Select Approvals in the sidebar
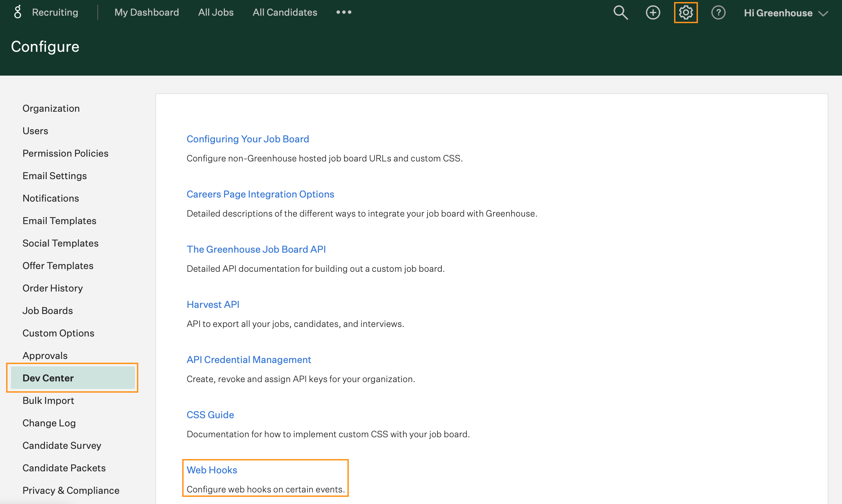Screen dimensions: 842x504 pyautogui.click(x=45, y=356)
